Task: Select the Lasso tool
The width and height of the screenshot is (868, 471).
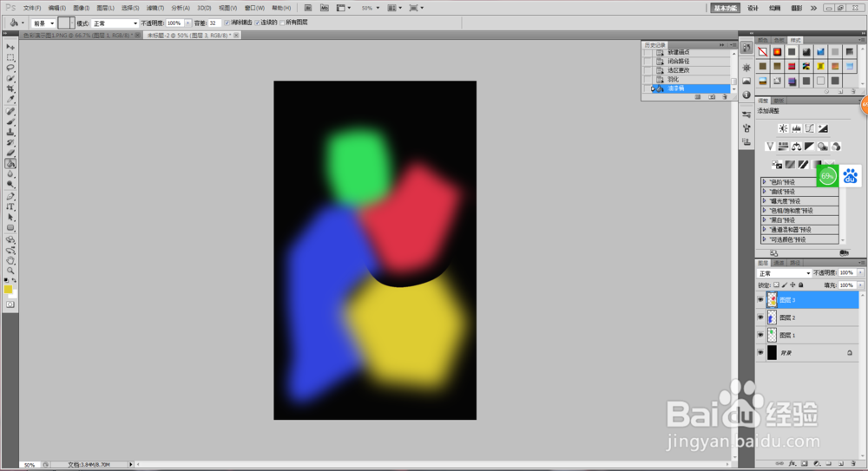Action: coord(10,68)
